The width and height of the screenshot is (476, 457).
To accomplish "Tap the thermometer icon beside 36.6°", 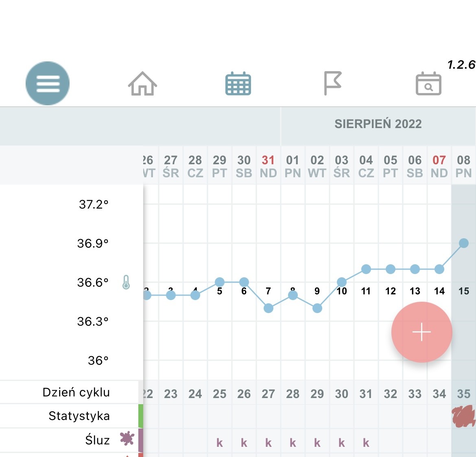I will click(x=126, y=282).
